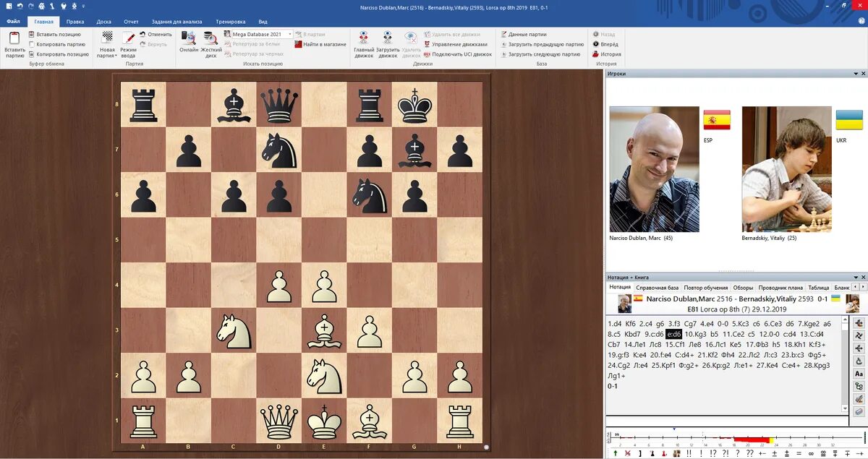Open the Игроки panel options arrow
The height and width of the screenshot is (459, 868).
854,74
